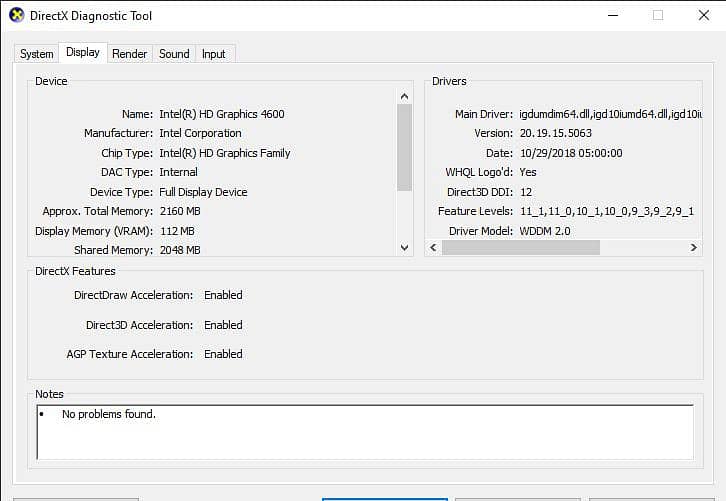Select the Display tab
Viewport: 726px width, 501px height.
tap(83, 52)
